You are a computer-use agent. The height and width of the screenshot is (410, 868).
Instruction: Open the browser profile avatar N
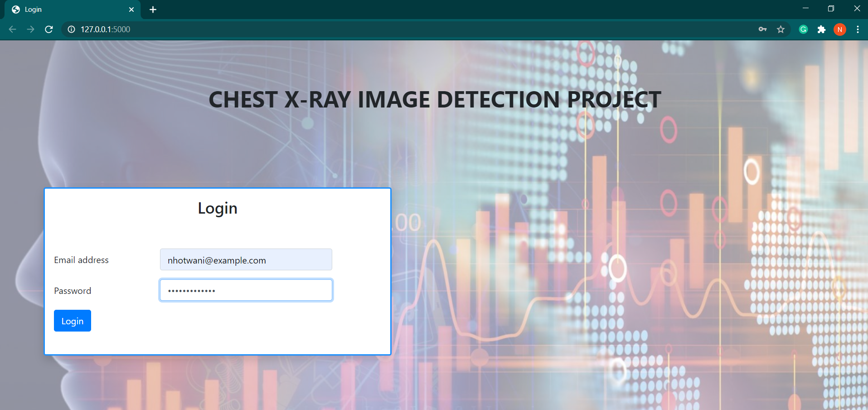point(840,29)
